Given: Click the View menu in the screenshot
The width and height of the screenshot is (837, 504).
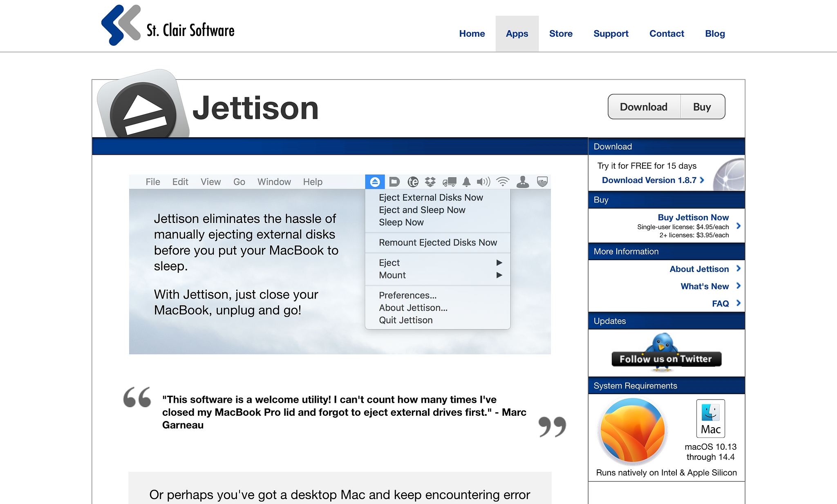Looking at the screenshot, I should click(210, 182).
